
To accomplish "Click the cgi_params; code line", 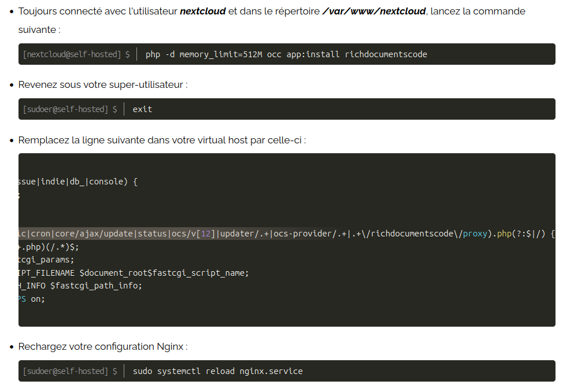I will tap(46, 260).
